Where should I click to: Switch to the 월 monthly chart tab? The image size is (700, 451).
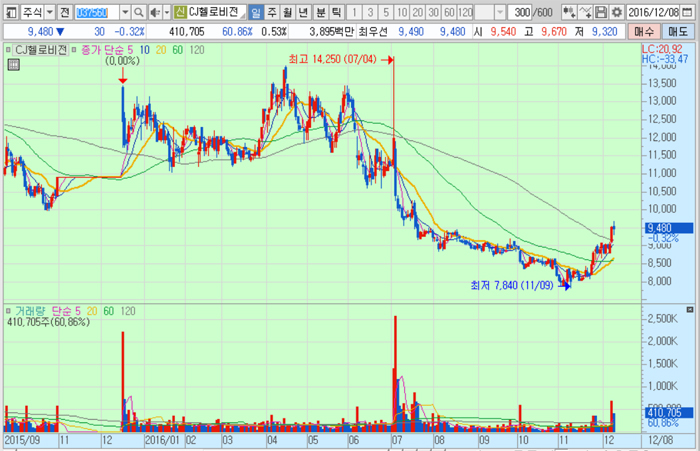coord(288,13)
